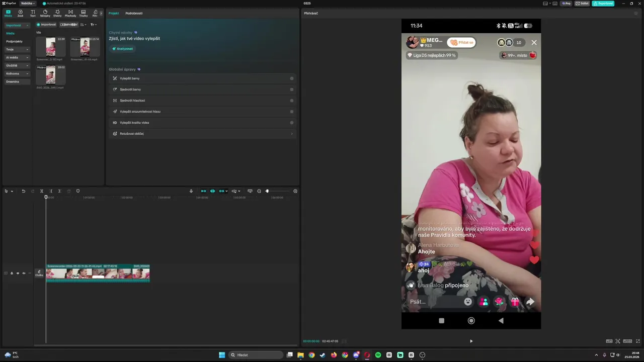This screenshot has width=644, height=362.
Task: Mute the track with speaker icon
Action: [x=24, y=273]
